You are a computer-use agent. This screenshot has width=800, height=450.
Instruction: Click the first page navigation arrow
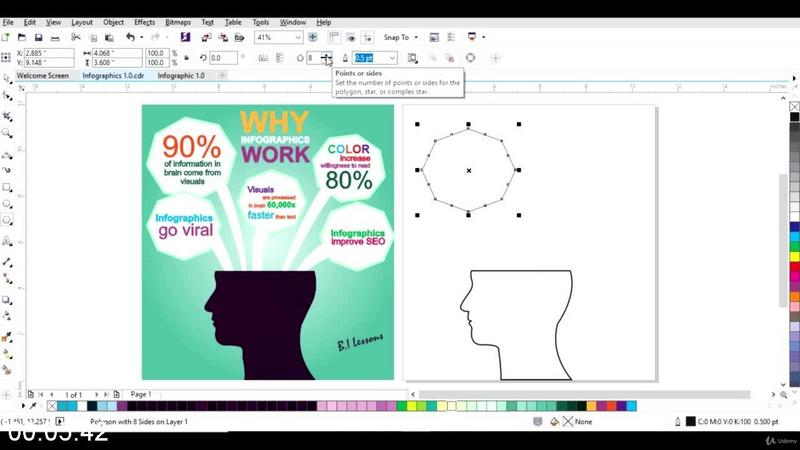tap(41, 394)
